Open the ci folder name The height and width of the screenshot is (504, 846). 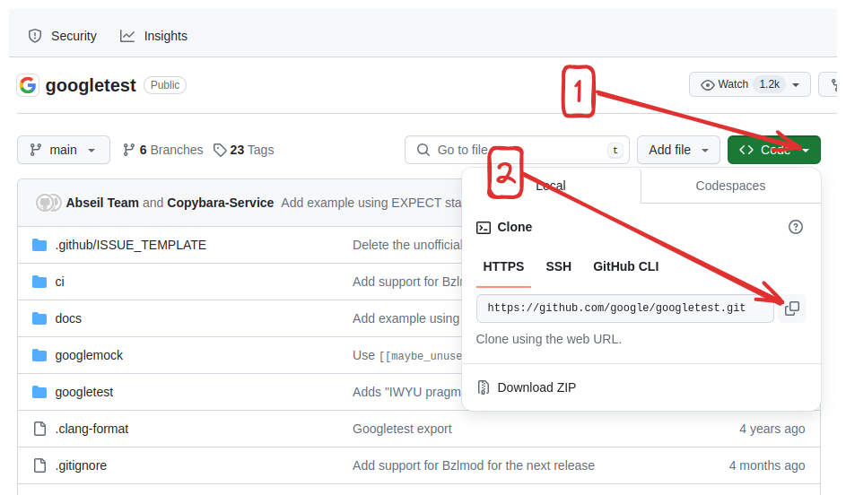59,282
